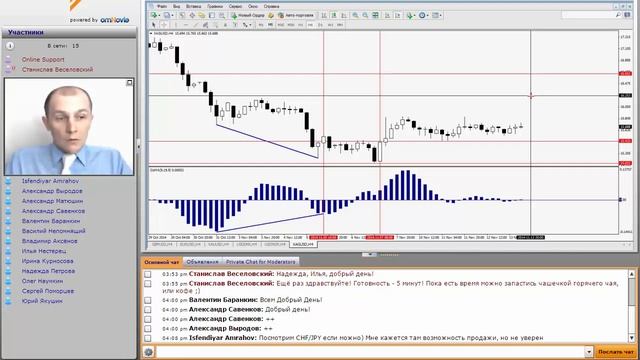Click the chat scrollbar down arrow
The image size is (640, 360).
coord(632,338)
